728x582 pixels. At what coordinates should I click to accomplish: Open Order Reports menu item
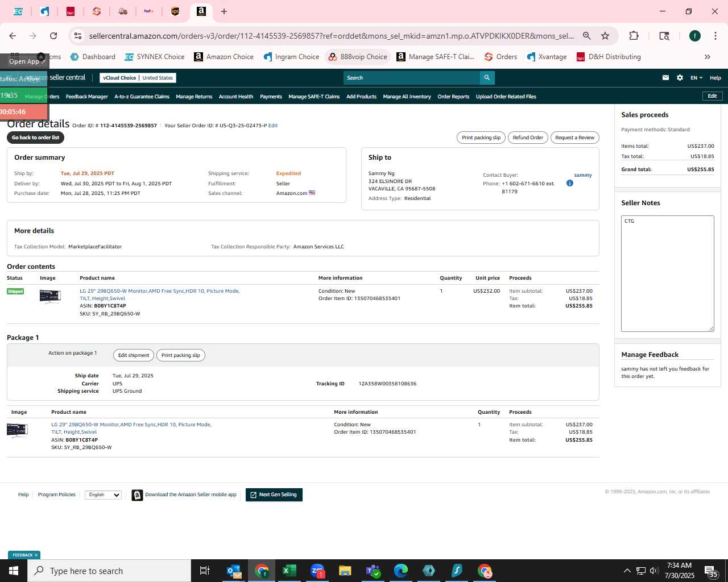[453, 97]
